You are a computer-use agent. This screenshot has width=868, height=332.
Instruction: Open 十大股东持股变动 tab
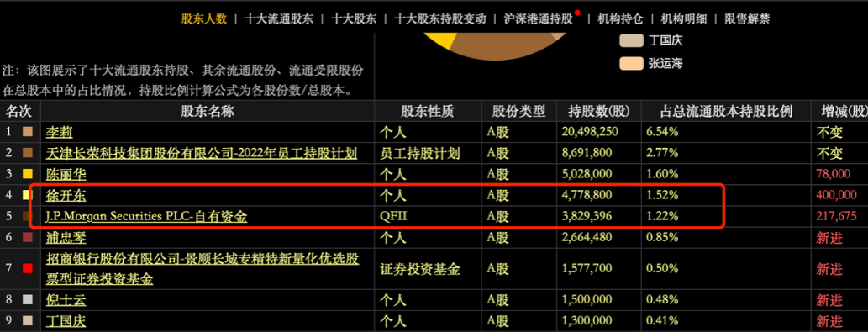pyautogui.click(x=440, y=18)
